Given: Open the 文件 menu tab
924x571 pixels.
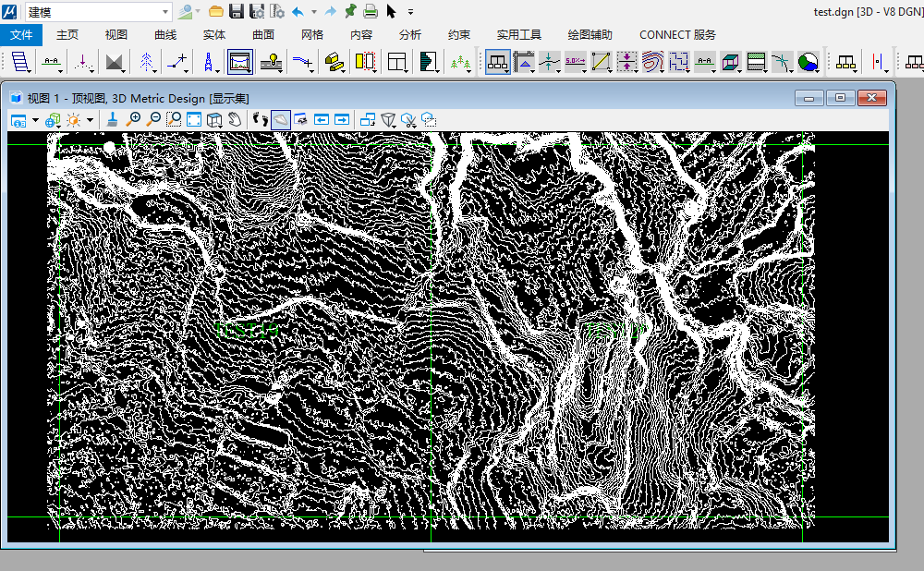Looking at the screenshot, I should click(x=21, y=35).
